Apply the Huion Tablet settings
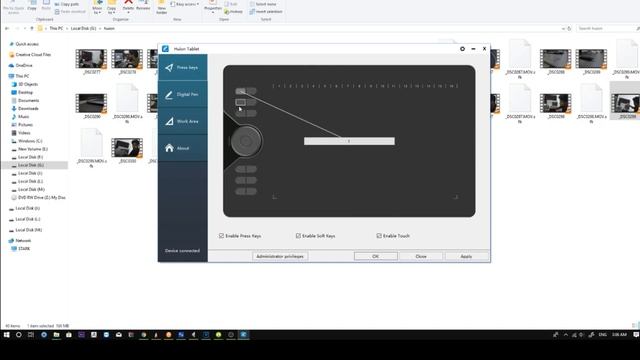Viewport: 640px width, 360px height. tap(466, 256)
